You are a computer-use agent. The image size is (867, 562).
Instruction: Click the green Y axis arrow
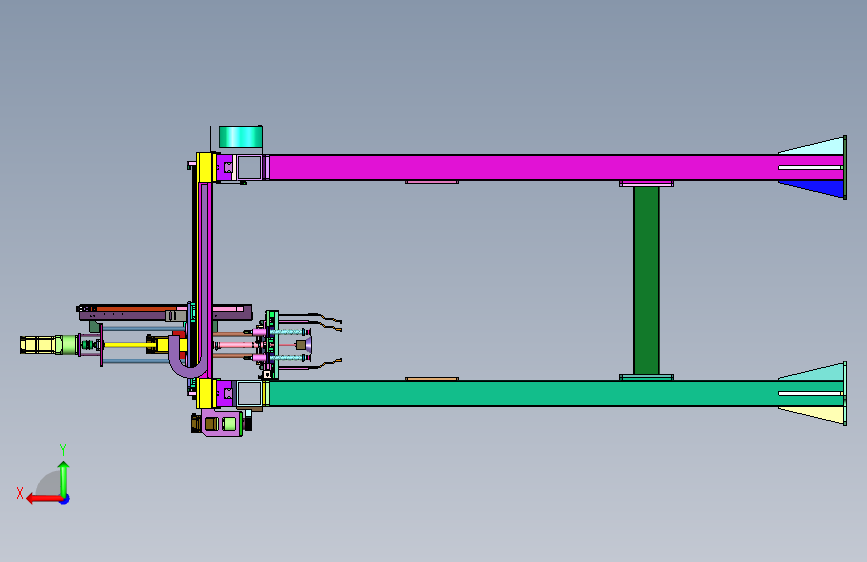coord(64,478)
